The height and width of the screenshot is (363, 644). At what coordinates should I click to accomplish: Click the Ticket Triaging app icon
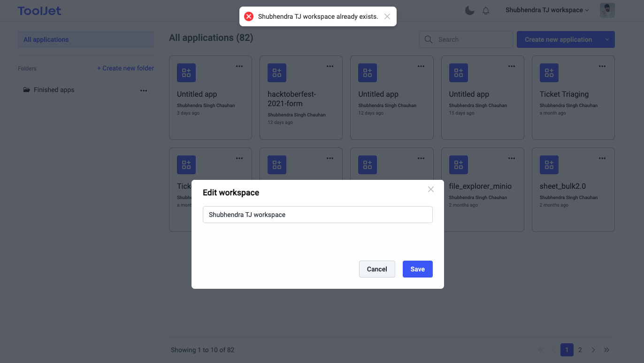coord(549,73)
